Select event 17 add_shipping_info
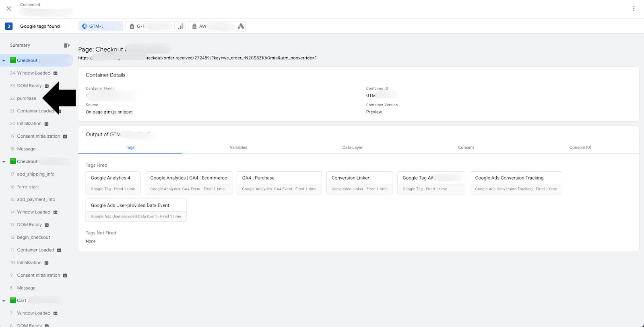The image size is (644, 327). click(x=35, y=174)
